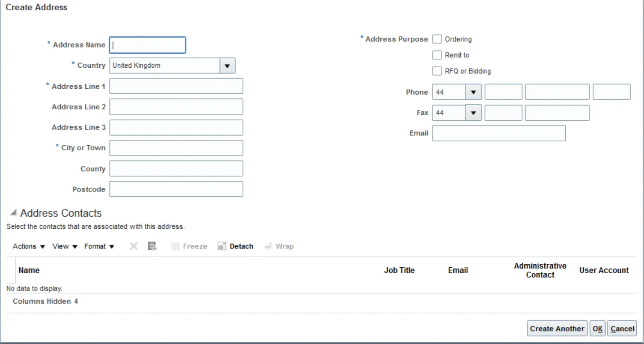The image size is (644, 344).
Task: Tick the Remit to checkbox
Action: (x=437, y=55)
